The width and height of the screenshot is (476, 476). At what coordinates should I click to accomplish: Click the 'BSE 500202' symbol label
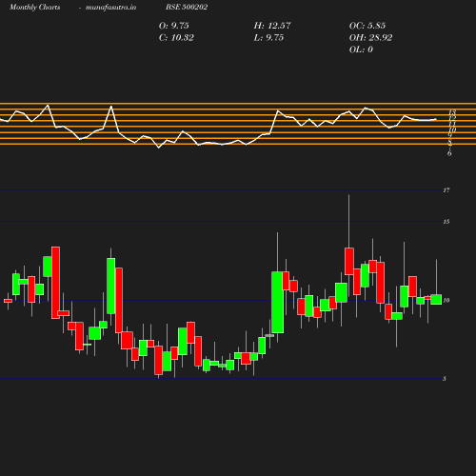(x=187, y=7)
